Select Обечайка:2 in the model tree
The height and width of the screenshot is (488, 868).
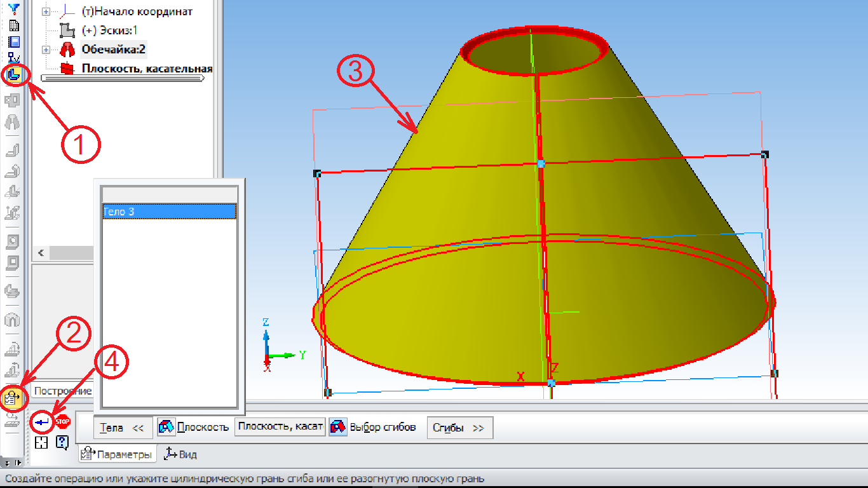pyautogui.click(x=114, y=50)
